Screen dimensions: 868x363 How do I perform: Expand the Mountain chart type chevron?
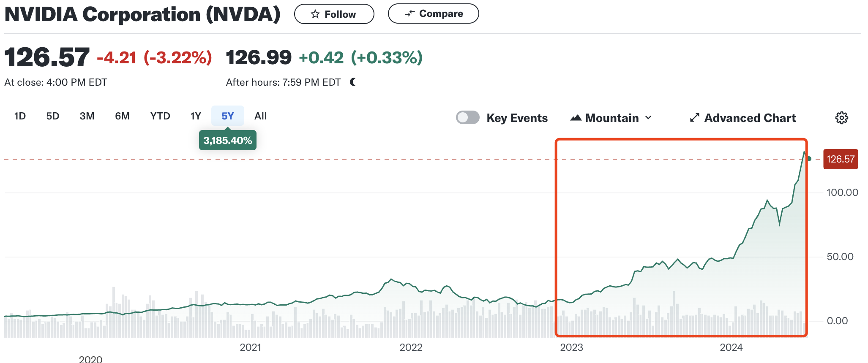[648, 118]
